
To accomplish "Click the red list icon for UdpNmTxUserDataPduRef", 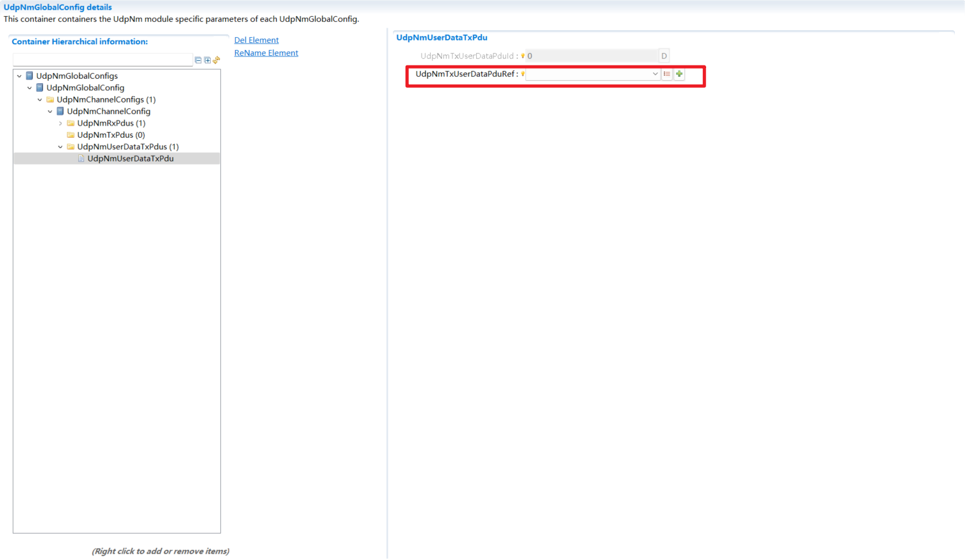I will click(667, 74).
